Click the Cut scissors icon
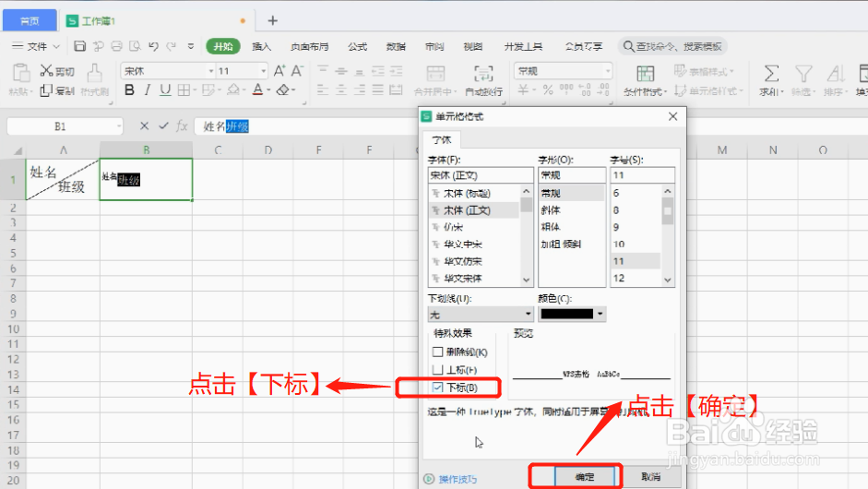 tap(46, 71)
